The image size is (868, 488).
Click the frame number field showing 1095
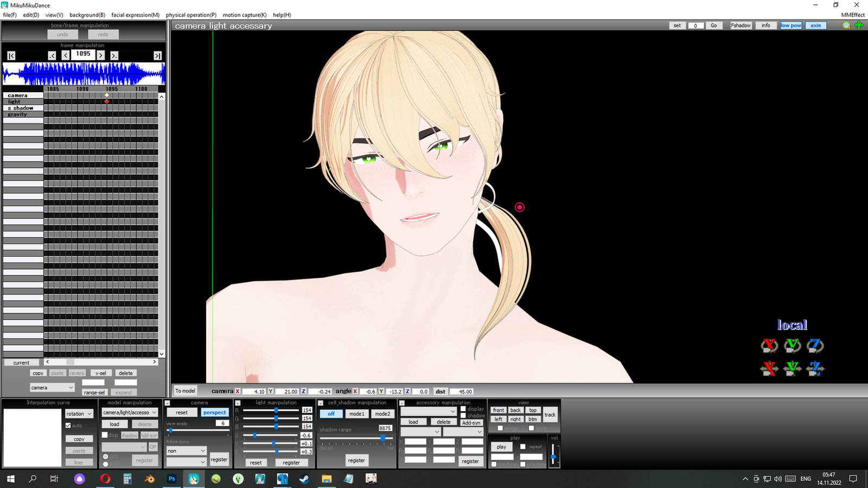83,54
